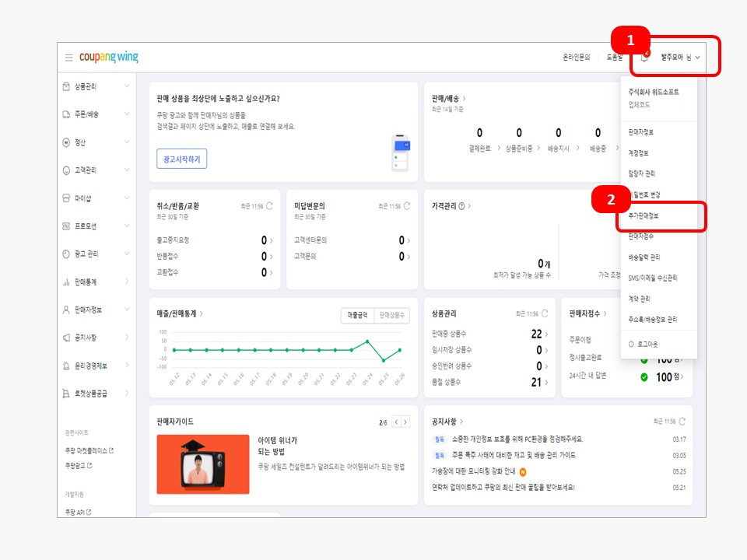The image size is (747, 560).
Task: Expand the 정산 sidebar section
Action: coord(127,142)
